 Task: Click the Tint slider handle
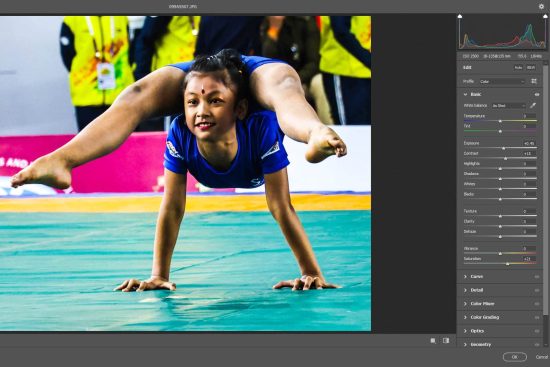point(500,131)
